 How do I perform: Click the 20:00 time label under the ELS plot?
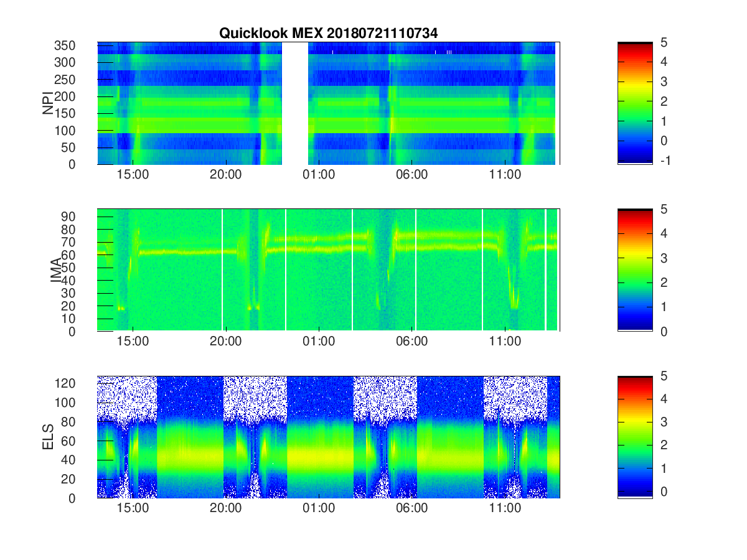point(225,508)
